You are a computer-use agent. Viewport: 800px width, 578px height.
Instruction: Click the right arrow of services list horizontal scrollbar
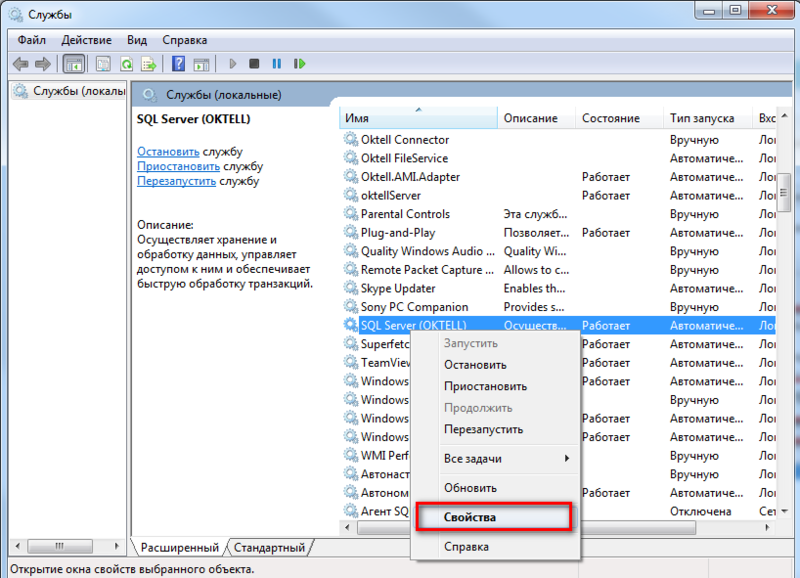[768, 527]
